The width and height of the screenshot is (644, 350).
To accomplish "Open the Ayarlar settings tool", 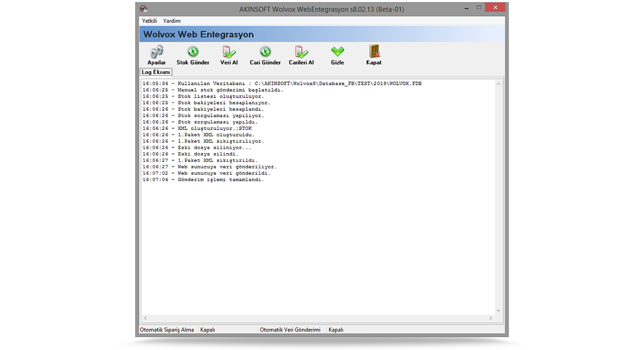I will (156, 54).
